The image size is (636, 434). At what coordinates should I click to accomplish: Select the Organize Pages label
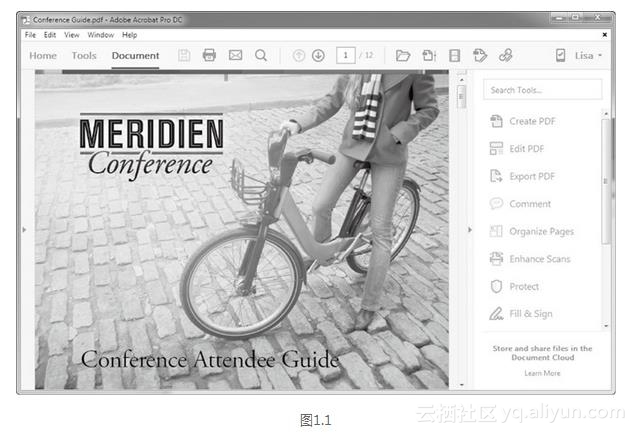pos(541,232)
